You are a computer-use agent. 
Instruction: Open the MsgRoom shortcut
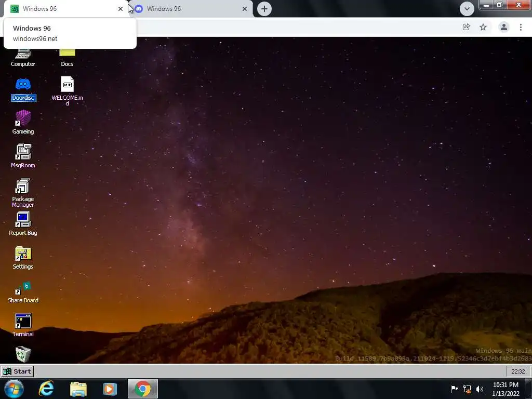(x=23, y=156)
